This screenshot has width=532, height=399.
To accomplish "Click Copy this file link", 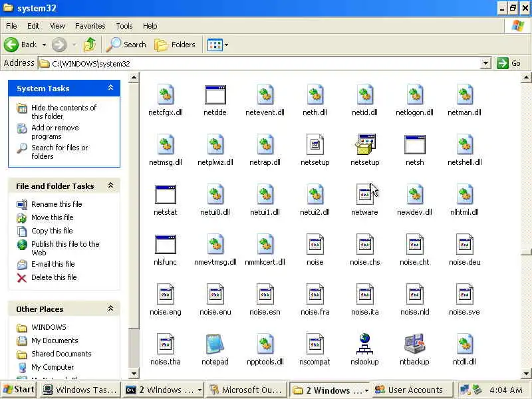I will (x=52, y=230).
